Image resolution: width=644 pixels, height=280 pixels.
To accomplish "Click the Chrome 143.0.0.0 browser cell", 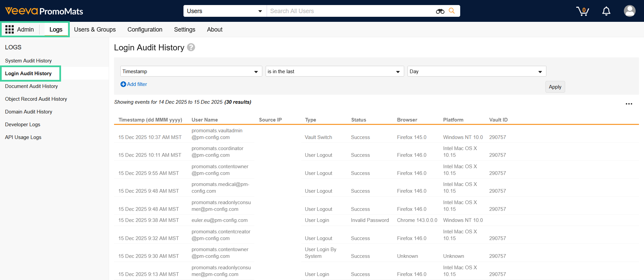I will pos(417,220).
